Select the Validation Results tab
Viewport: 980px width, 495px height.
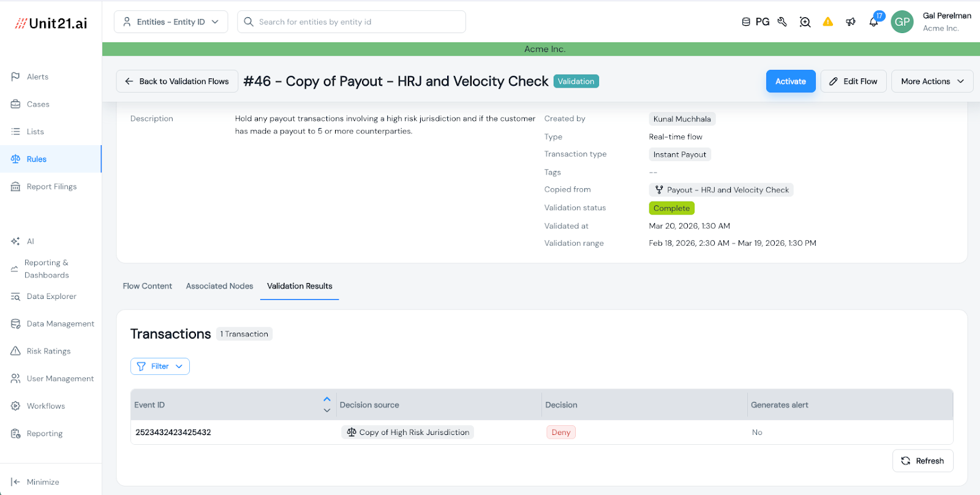300,286
